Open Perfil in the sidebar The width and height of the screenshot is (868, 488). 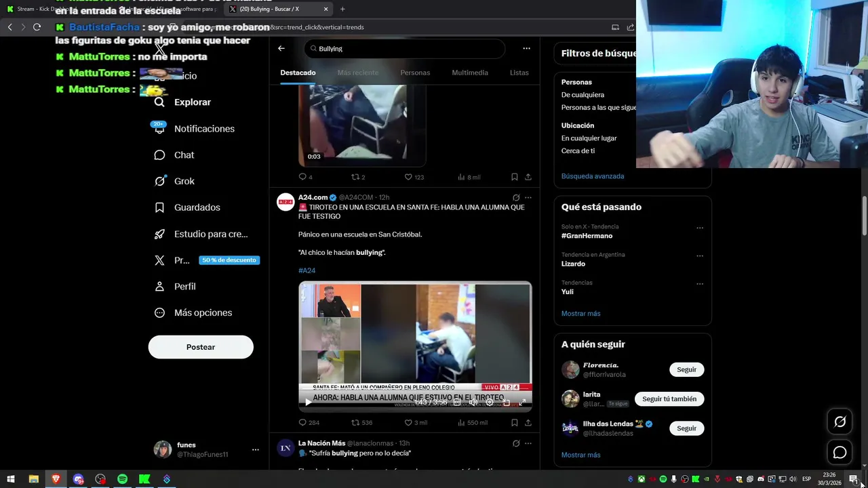(x=175, y=287)
